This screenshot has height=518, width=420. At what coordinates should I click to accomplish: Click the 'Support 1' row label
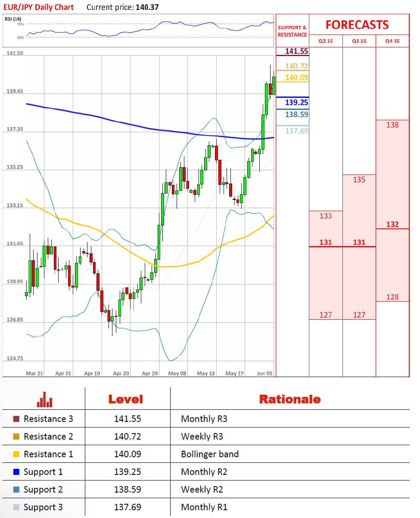(43, 472)
